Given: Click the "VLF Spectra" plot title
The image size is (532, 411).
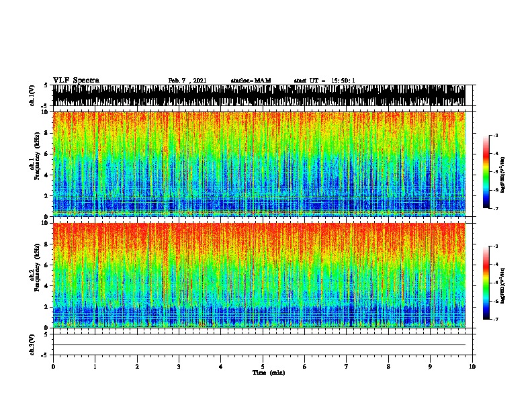Looking at the screenshot, I should pos(76,81).
